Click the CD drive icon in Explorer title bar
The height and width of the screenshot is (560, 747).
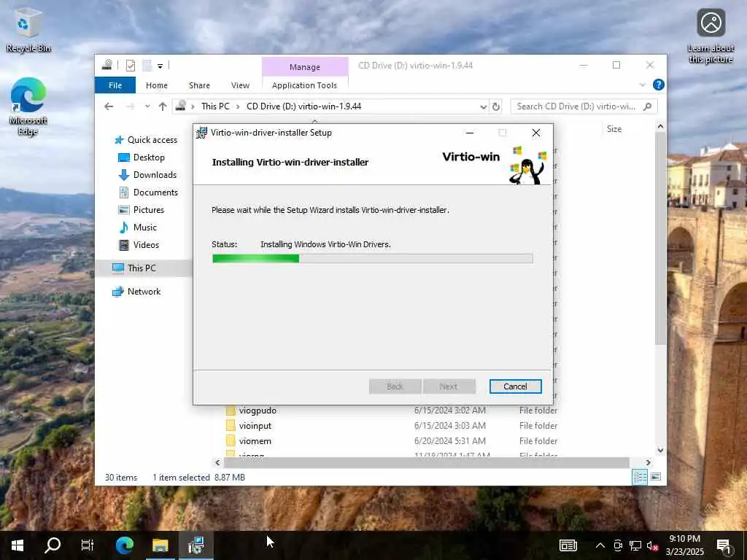[x=107, y=65]
